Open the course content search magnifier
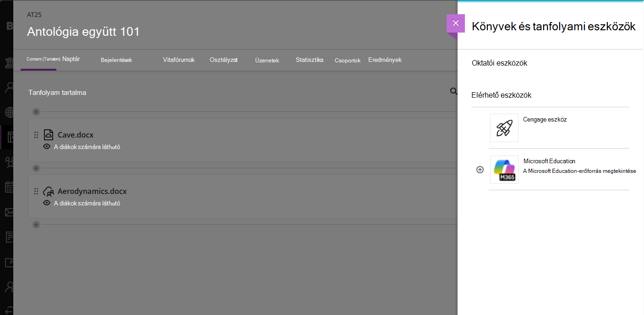 [x=453, y=91]
